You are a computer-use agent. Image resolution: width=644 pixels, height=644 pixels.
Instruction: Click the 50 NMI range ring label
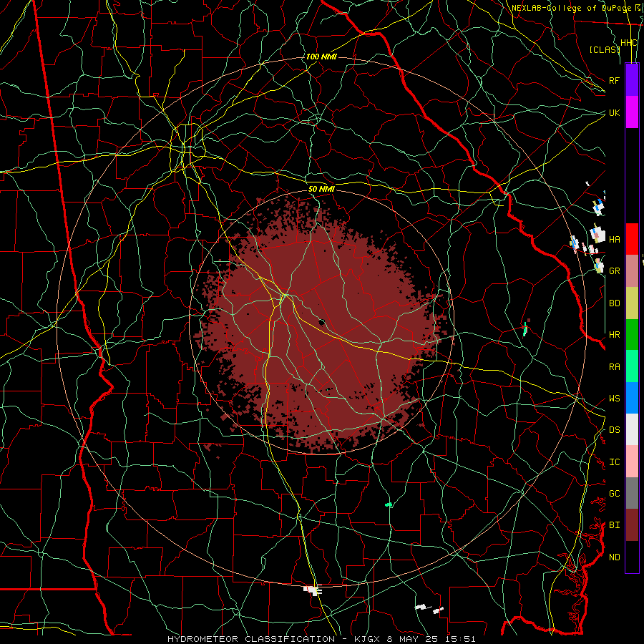tap(321, 189)
